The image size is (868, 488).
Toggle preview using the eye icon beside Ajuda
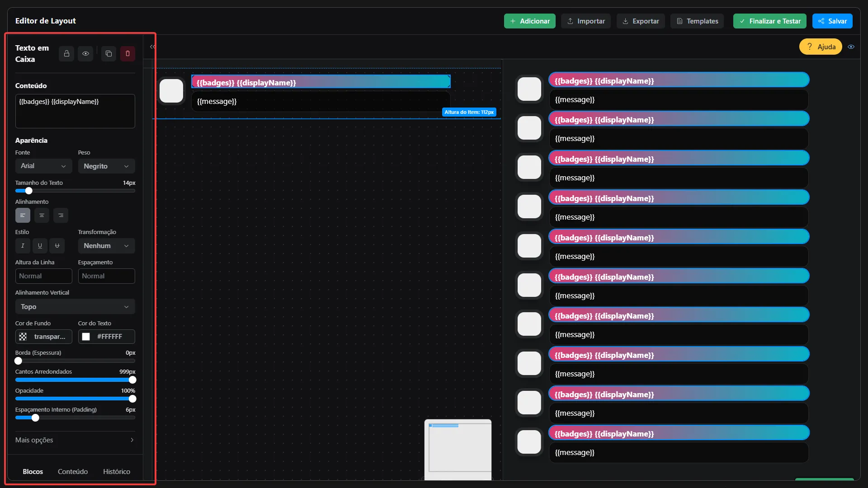click(851, 47)
